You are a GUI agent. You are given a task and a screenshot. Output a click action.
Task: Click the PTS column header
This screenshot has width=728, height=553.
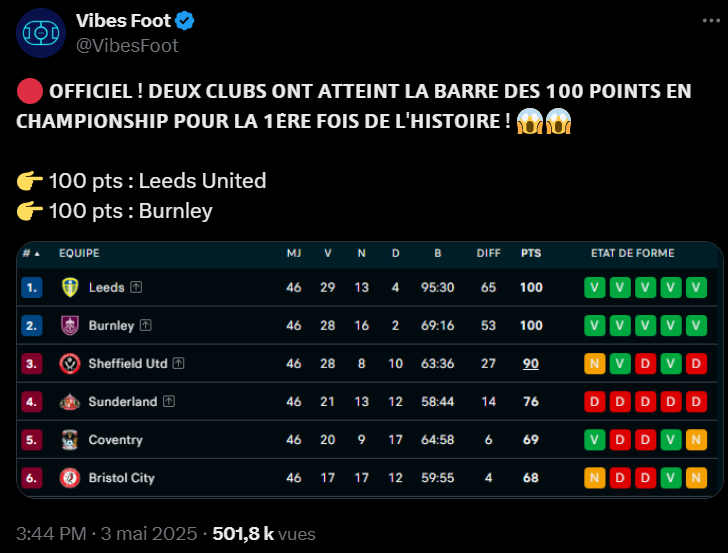(x=531, y=253)
